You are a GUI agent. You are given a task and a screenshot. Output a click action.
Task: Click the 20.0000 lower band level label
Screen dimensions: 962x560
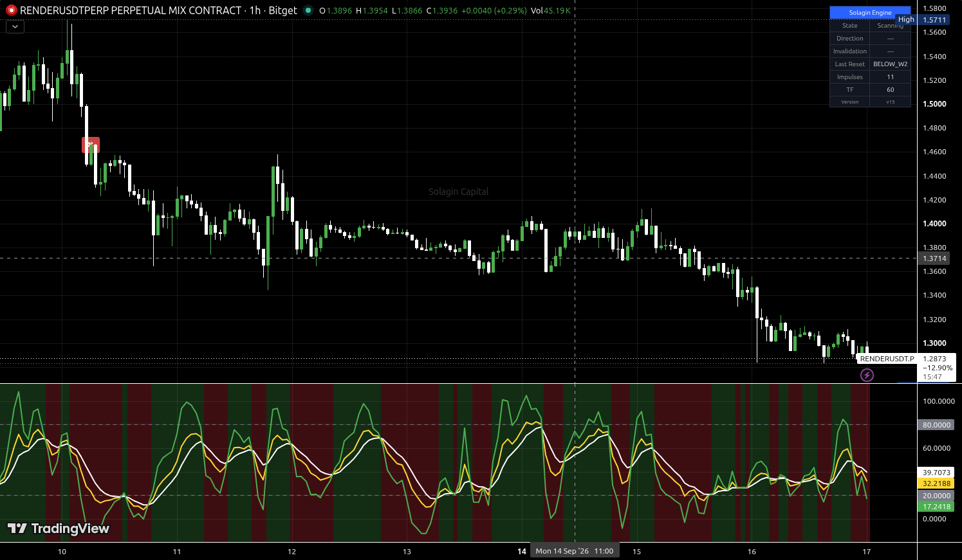tap(936, 496)
